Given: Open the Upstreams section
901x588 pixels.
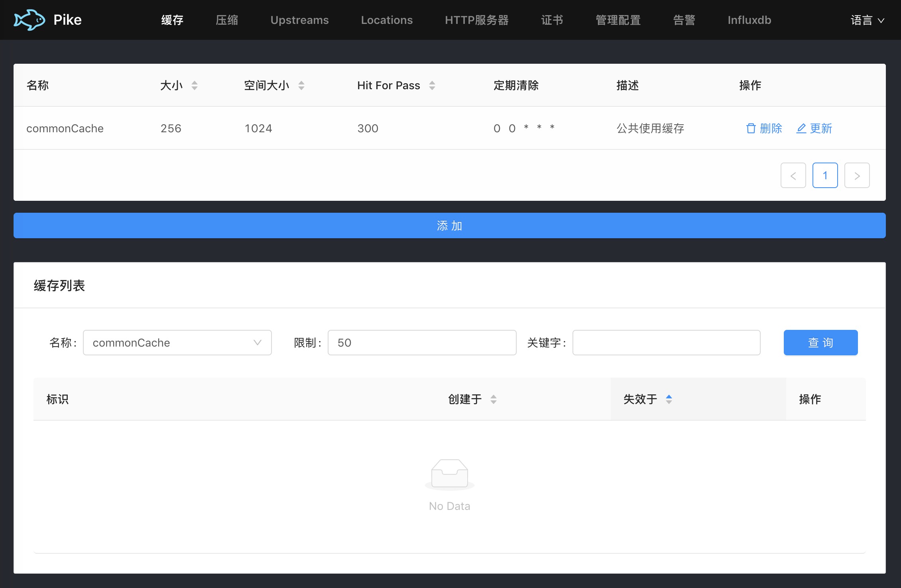Looking at the screenshot, I should [x=299, y=20].
